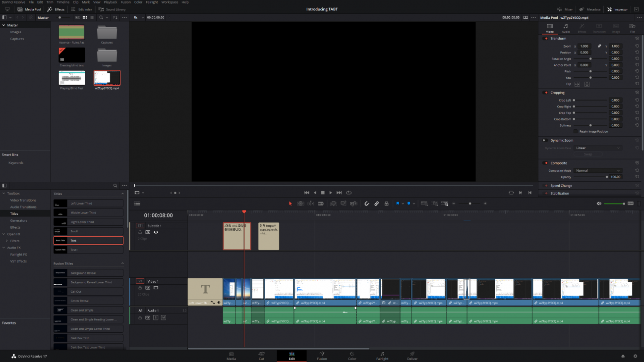Switch media pool to list view

[92, 17]
